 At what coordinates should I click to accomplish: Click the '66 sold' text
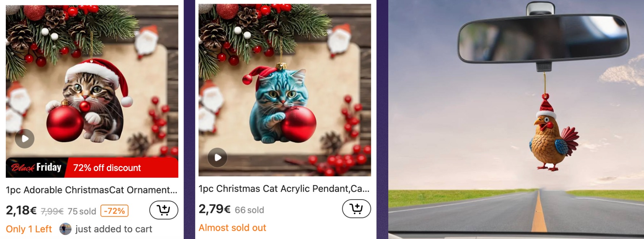click(249, 210)
